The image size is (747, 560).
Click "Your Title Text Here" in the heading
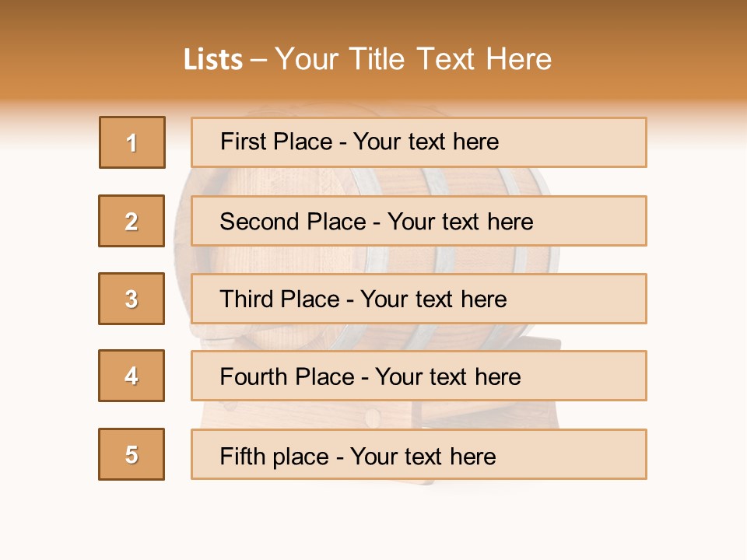click(413, 60)
